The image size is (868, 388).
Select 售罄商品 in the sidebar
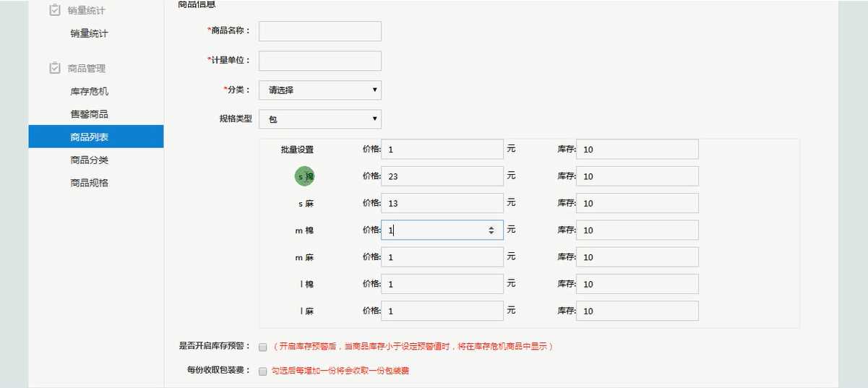(89, 114)
